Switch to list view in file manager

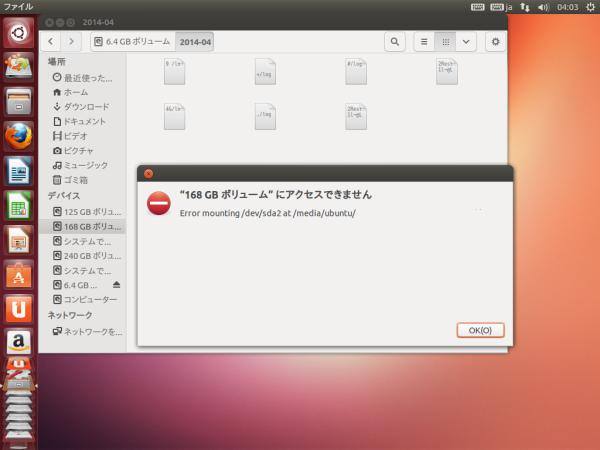click(x=424, y=42)
